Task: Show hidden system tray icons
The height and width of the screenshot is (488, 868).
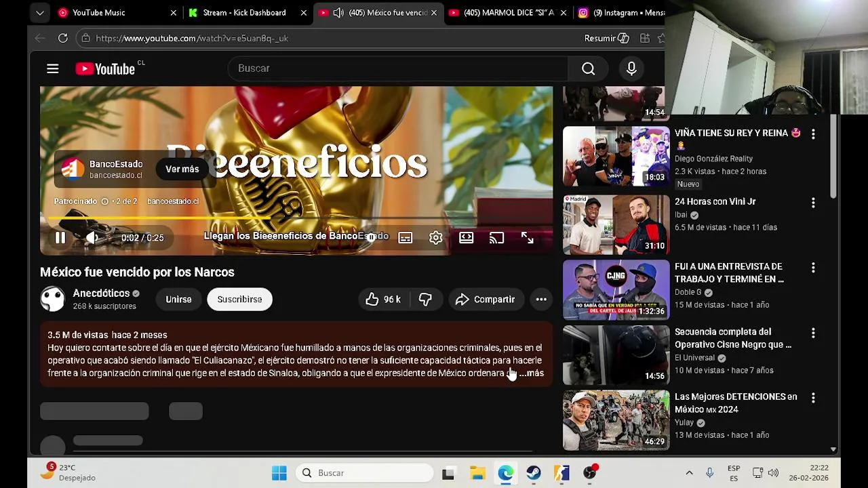Action: click(689, 473)
